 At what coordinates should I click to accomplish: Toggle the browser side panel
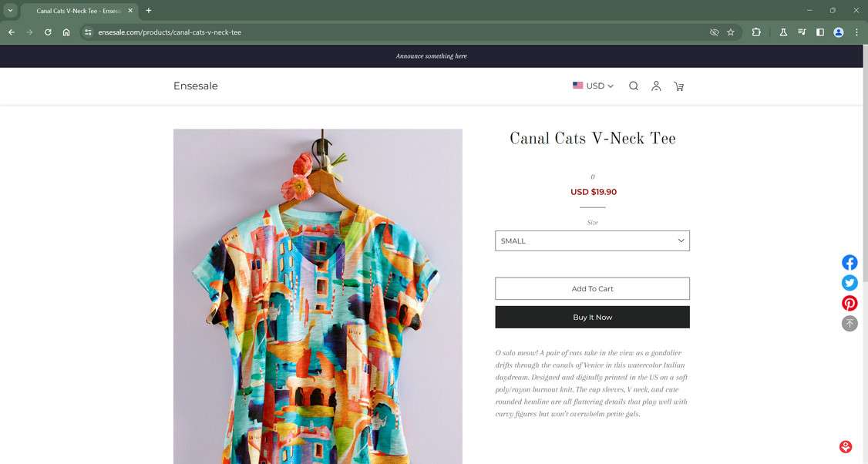click(x=819, y=32)
